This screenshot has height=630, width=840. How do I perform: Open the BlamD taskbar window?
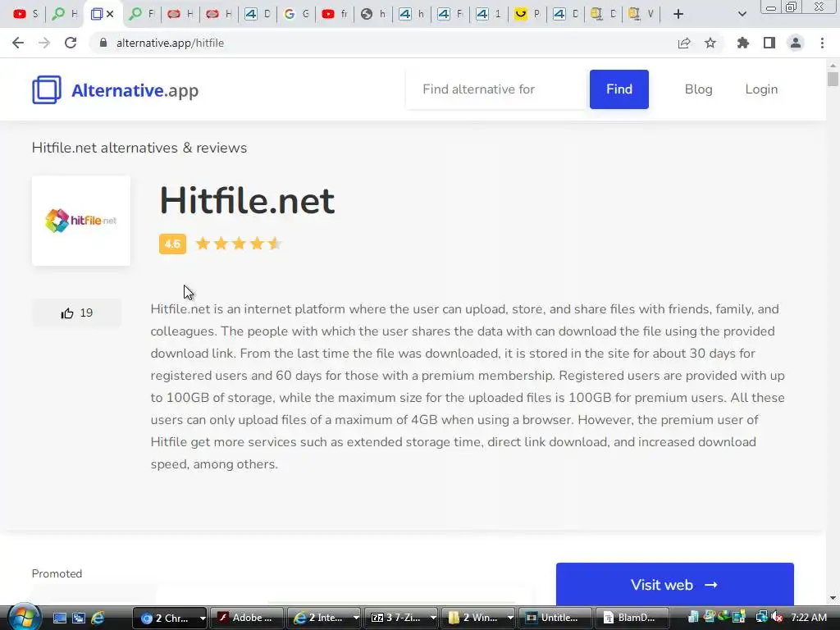[x=632, y=618]
